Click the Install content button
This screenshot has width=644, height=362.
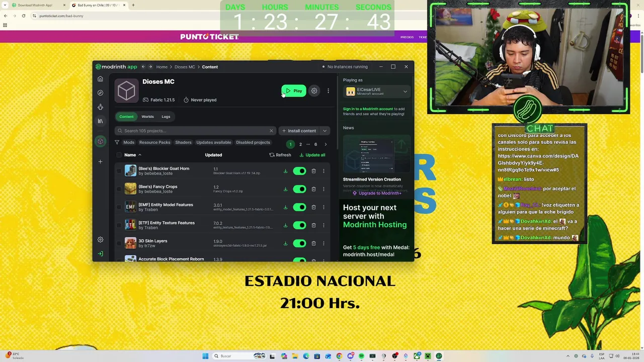(x=299, y=131)
